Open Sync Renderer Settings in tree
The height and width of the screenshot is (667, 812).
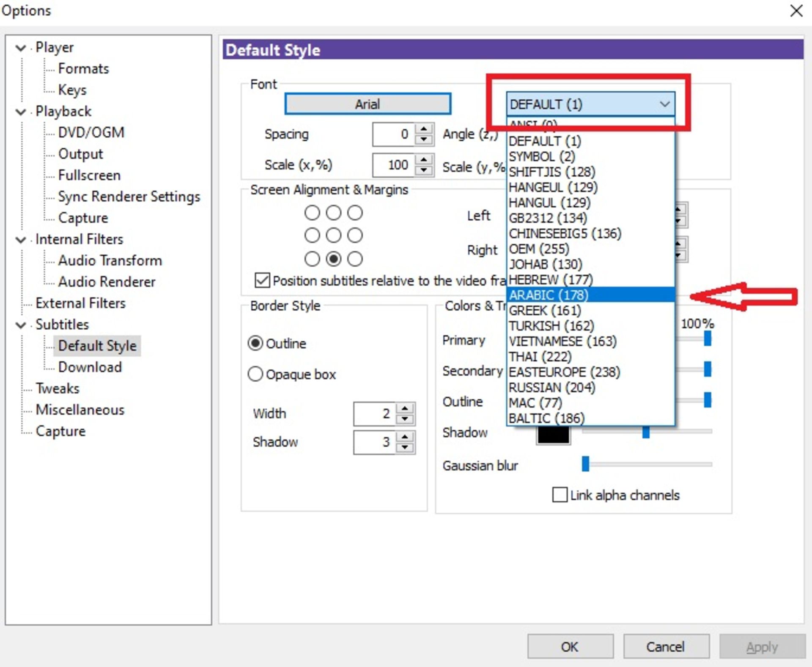[129, 197]
